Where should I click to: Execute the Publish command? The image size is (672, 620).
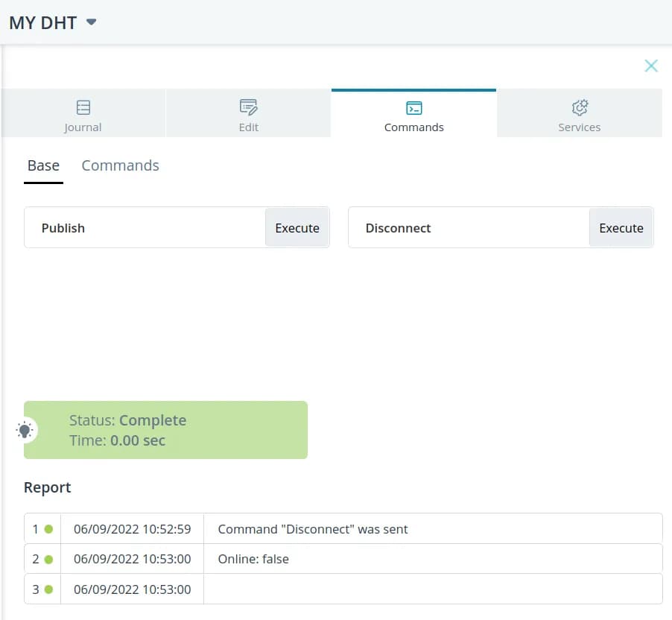tap(297, 228)
